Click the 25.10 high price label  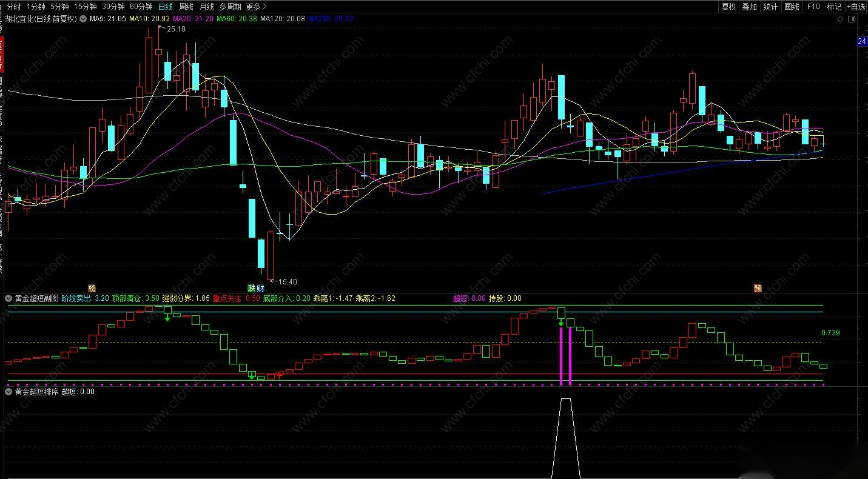[x=176, y=29]
